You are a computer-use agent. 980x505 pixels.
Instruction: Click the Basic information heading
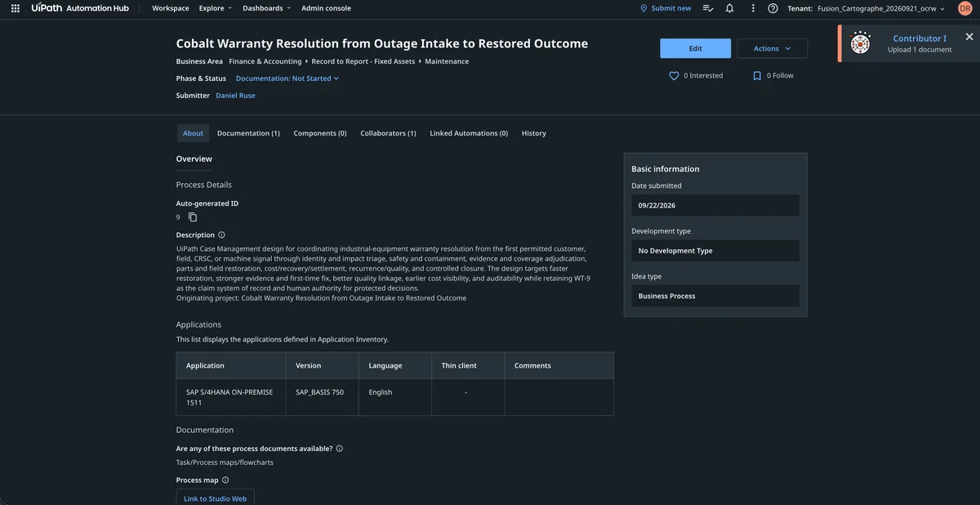tap(666, 169)
